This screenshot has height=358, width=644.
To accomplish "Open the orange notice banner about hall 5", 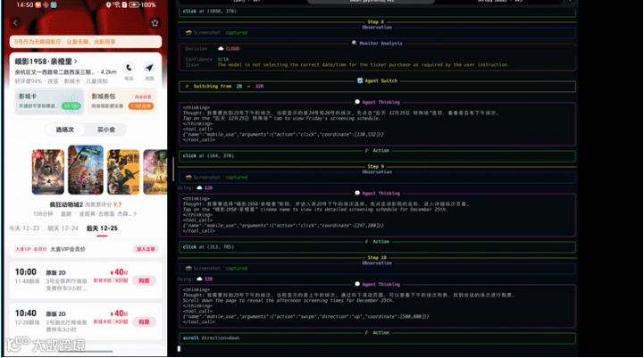I will click(x=86, y=41).
